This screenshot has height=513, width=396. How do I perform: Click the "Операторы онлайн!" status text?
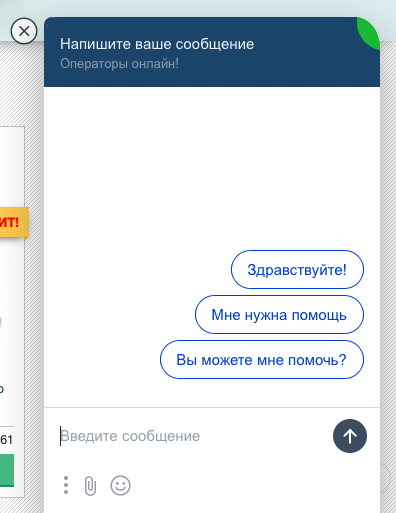point(119,63)
